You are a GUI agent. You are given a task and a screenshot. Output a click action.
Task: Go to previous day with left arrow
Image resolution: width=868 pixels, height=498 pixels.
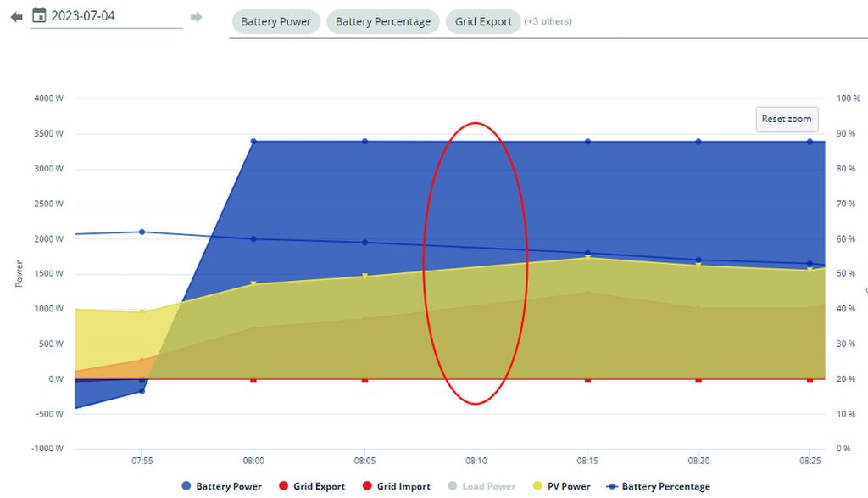tap(16, 17)
